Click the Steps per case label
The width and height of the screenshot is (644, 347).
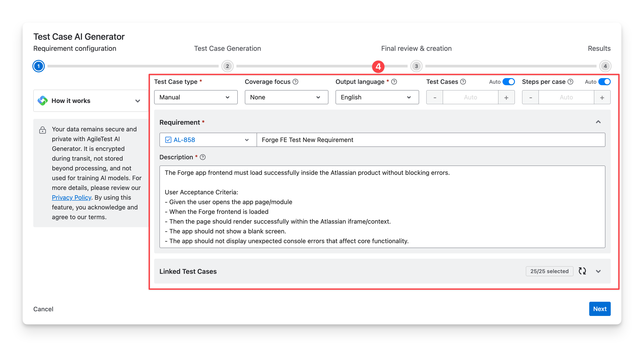(544, 82)
